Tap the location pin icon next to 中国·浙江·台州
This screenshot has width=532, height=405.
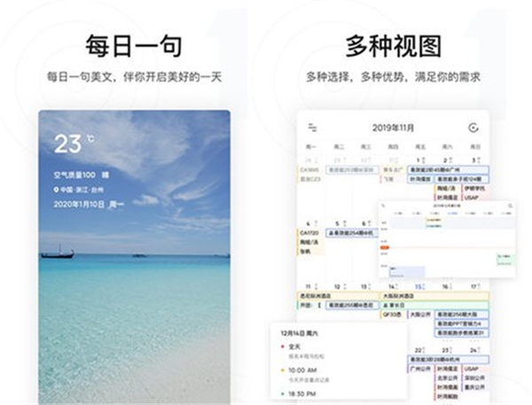coord(57,190)
